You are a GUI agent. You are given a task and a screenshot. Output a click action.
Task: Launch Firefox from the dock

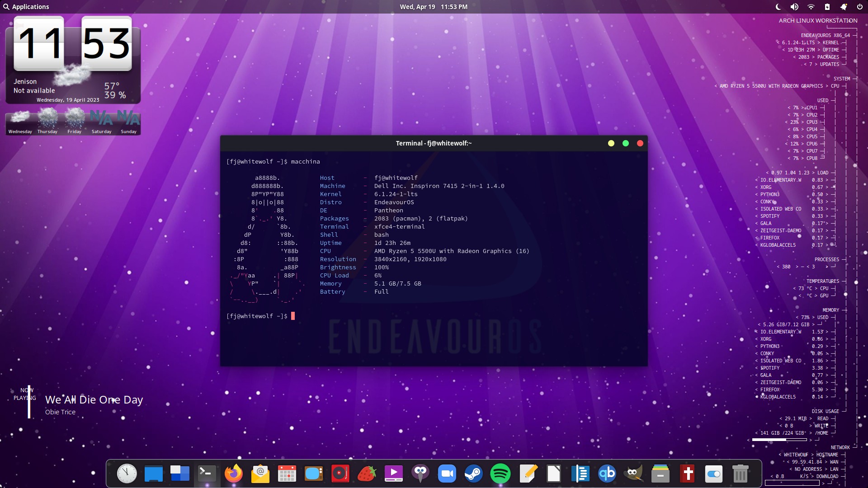click(233, 474)
